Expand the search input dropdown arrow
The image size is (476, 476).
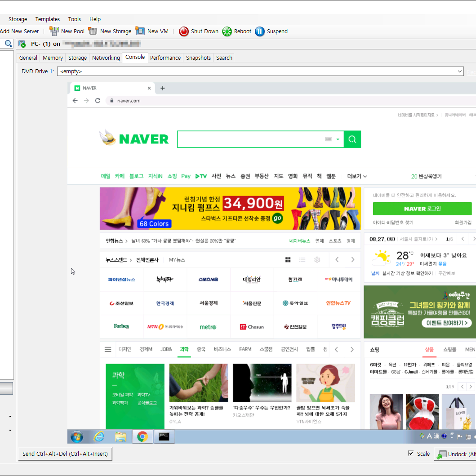click(338, 139)
